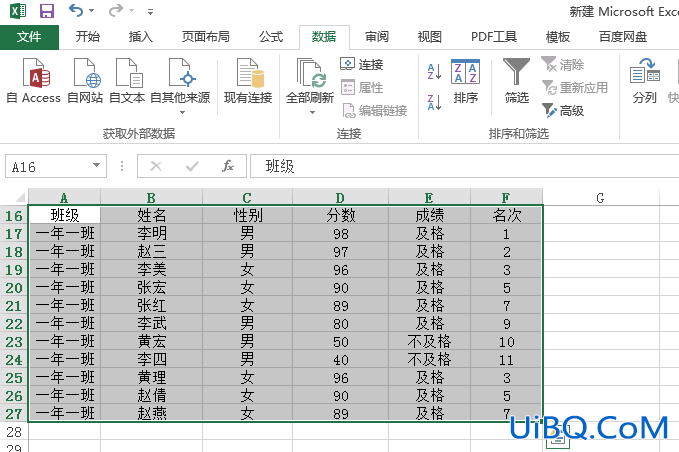
Task: Select the 名次 header cell
Action: [x=506, y=215]
